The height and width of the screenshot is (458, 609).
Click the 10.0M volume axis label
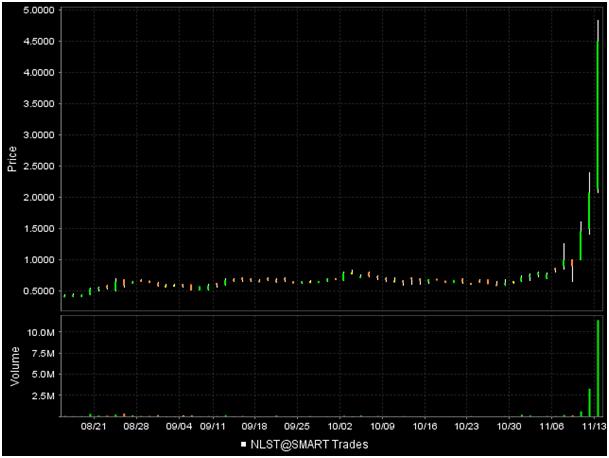[41, 333]
